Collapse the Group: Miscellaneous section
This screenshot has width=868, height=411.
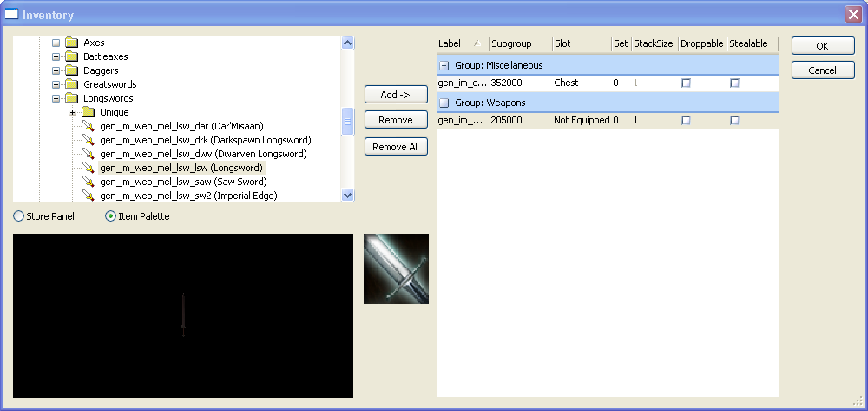444,65
